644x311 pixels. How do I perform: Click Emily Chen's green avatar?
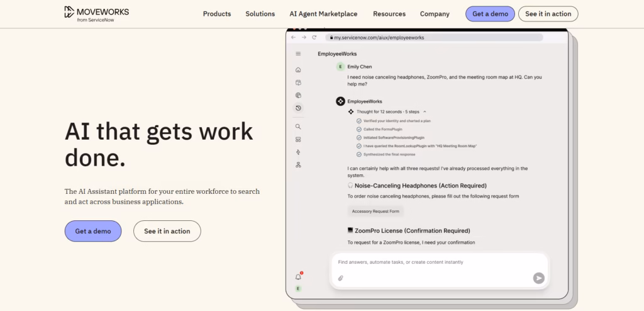340,67
